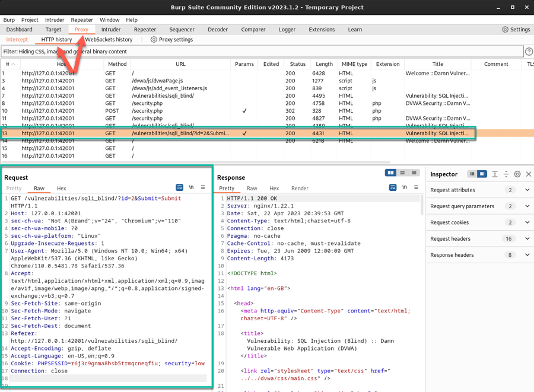Open Proxy settings gear
534x392 pixels.
pos(171,40)
